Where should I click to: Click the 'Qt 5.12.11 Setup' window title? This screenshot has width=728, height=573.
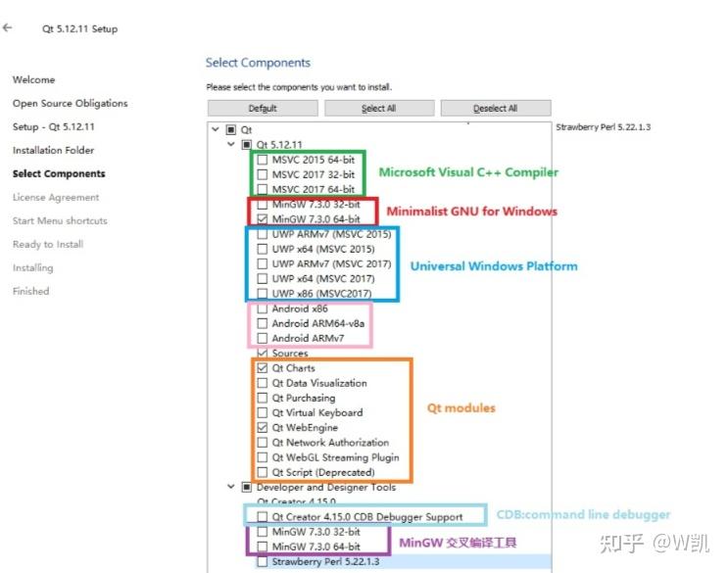(80, 28)
